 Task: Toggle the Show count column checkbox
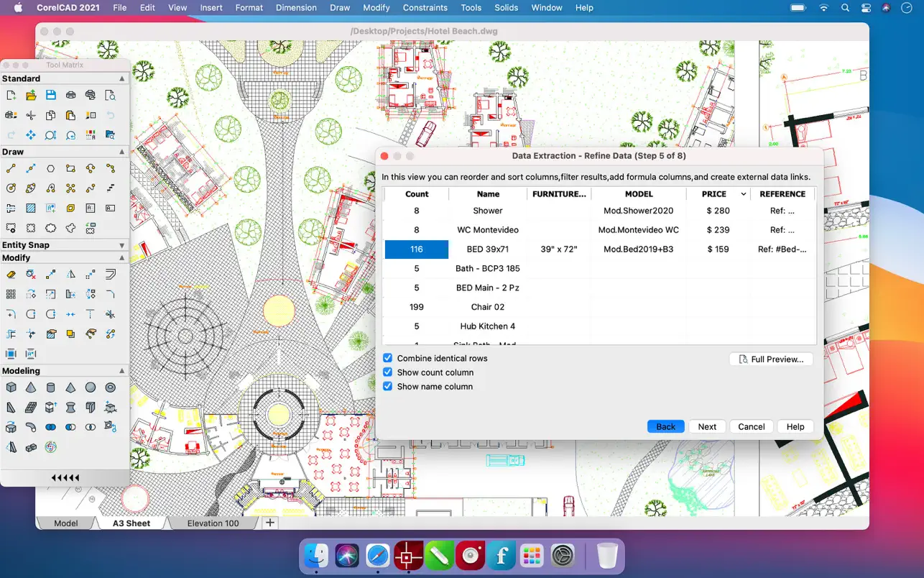point(388,372)
